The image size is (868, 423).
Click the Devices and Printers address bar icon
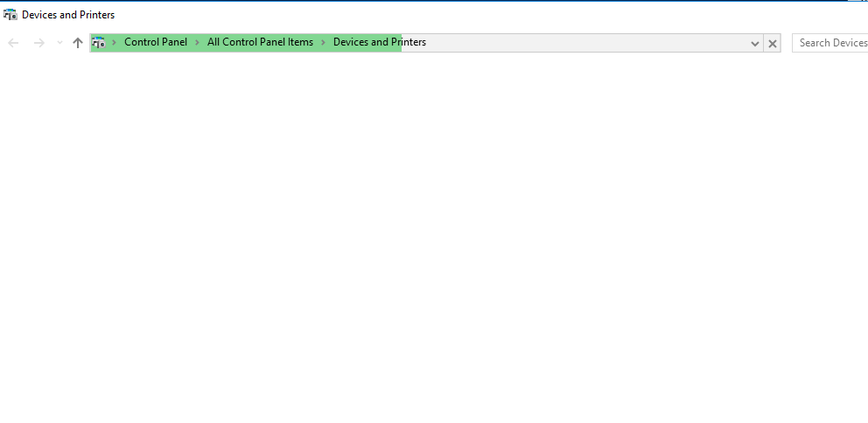99,42
